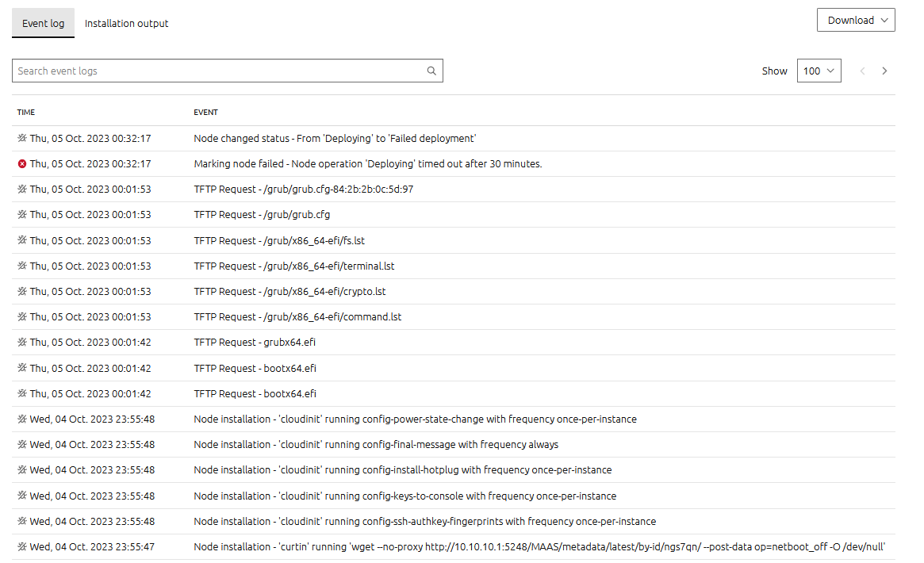
Task: Go to previous page of event logs
Action: (x=862, y=71)
